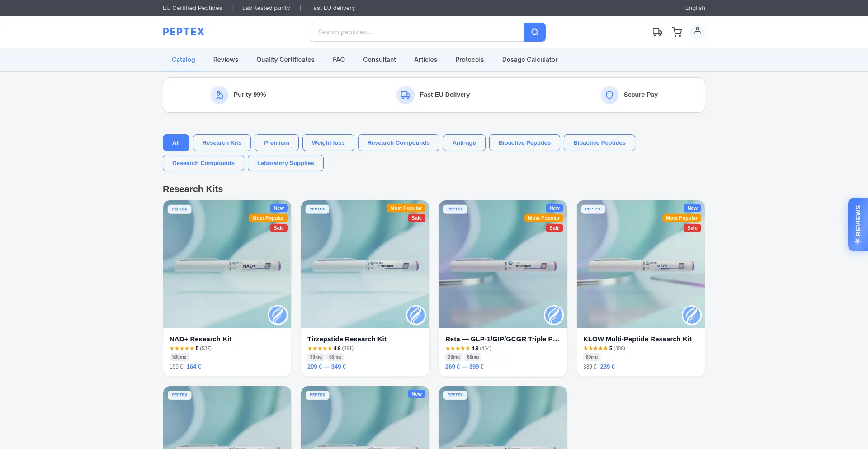
Task: Select 500mg option on NAD+ kit
Action: coord(179,357)
